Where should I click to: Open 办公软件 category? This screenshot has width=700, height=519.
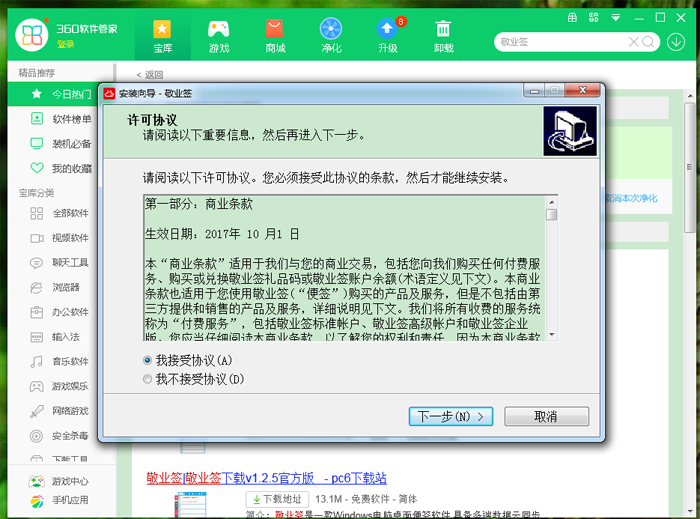[61, 312]
